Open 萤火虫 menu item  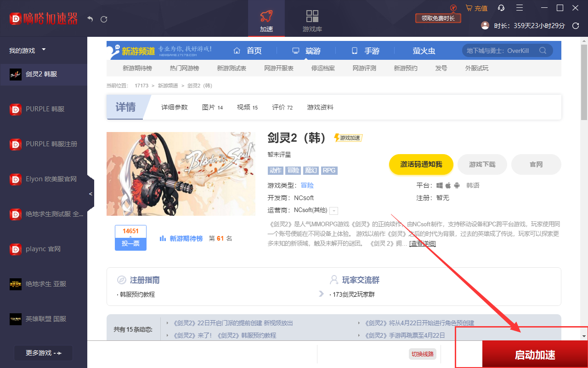[424, 51]
